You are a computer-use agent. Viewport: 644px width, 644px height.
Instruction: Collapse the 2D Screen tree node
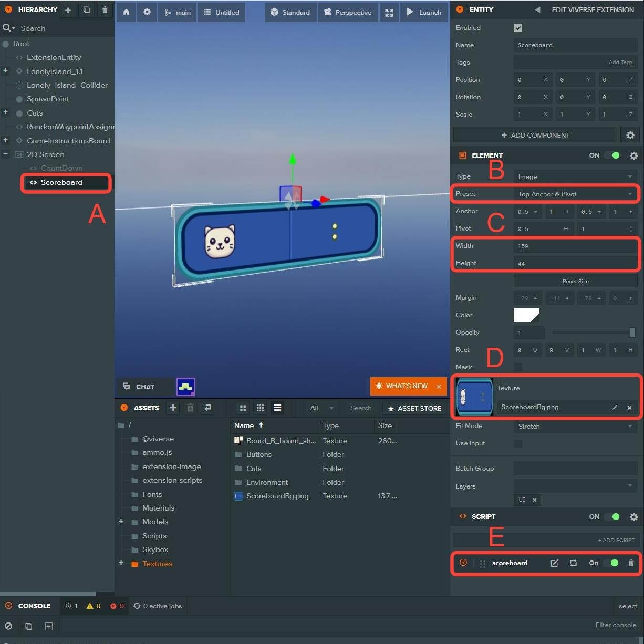coord(6,154)
